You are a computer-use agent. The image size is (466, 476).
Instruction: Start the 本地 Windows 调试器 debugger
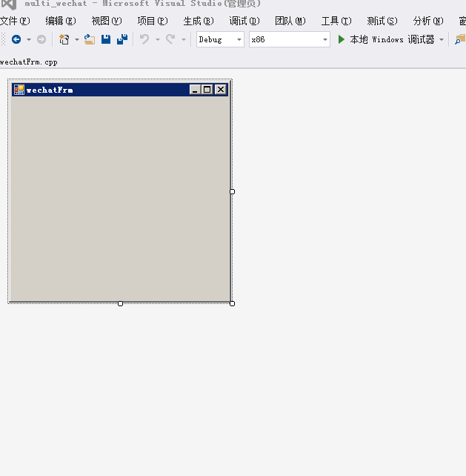coord(385,39)
